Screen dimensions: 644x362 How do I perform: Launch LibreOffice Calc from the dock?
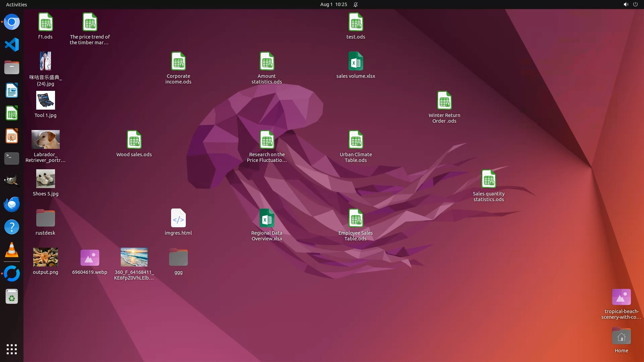[x=12, y=113]
